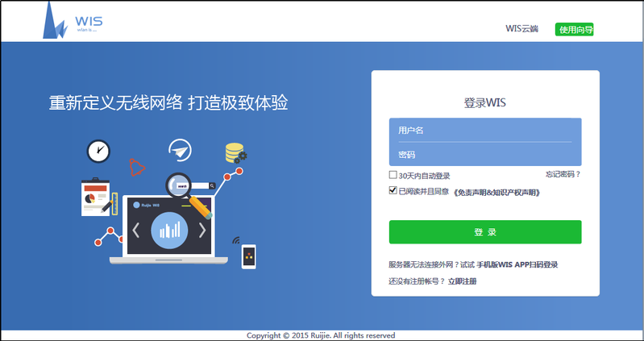Open the 使用向导 guide button

point(575,30)
